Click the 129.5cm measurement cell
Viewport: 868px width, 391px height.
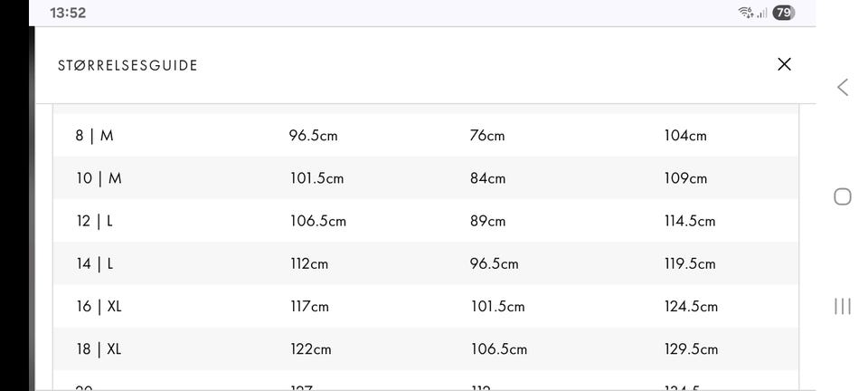point(691,348)
